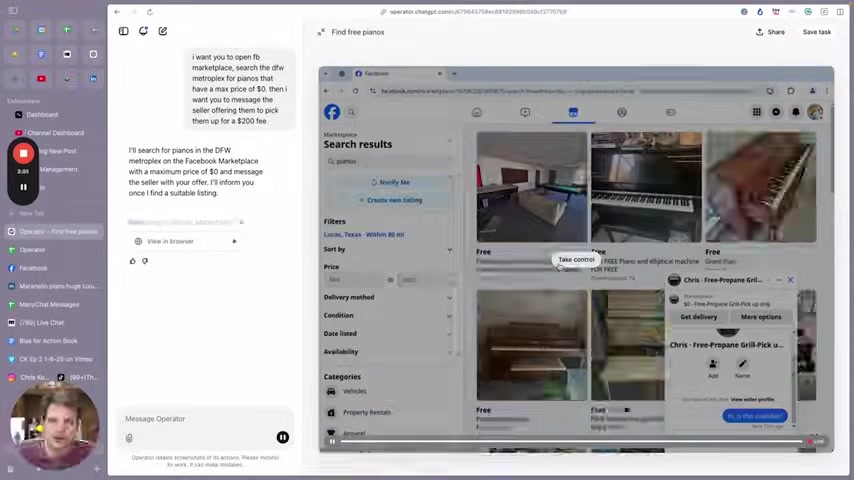Click the Facebook logo in the remote browser
854x480 pixels.
tap(332, 112)
